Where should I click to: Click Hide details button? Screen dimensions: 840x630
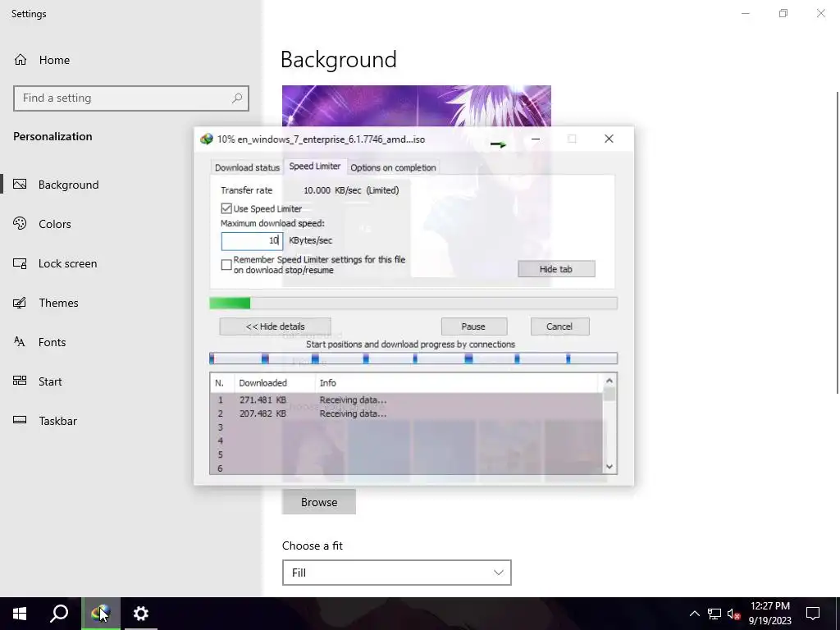275,326
